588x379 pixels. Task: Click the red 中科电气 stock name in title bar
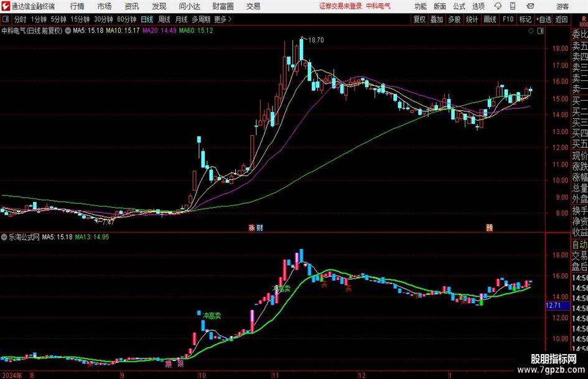click(378, 6)
